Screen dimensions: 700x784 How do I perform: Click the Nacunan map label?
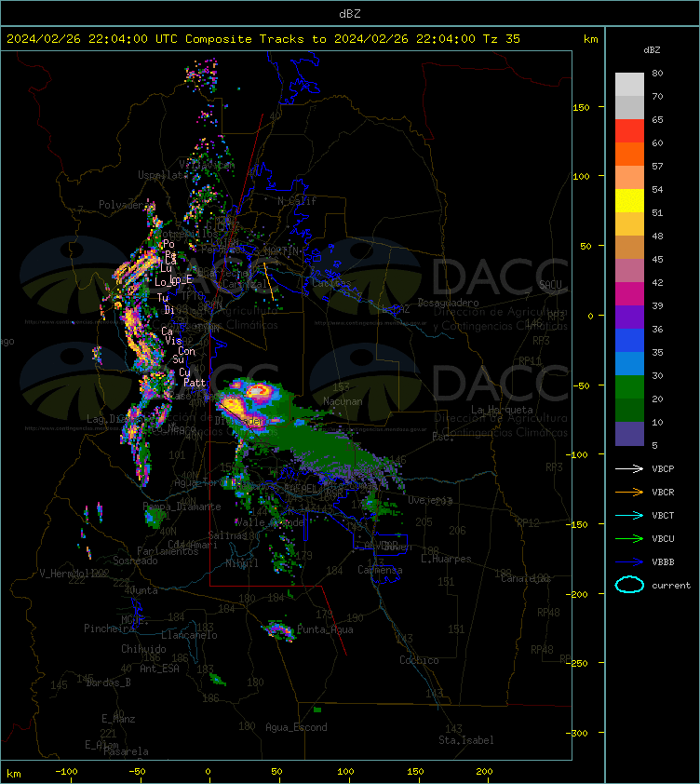coord(343,401)
